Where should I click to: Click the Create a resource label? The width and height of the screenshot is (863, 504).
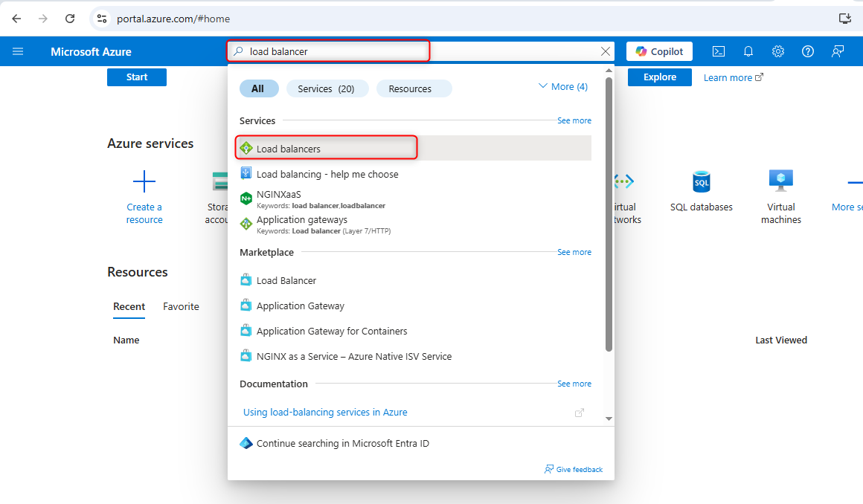point(144,213)
